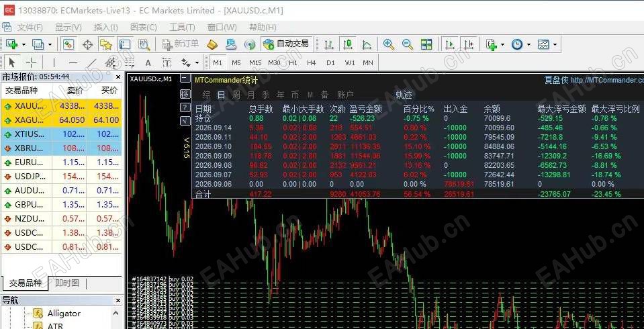Open the 工具(T) menu
This screenshot has height=329, width=644.
click(x=182, y=28)
